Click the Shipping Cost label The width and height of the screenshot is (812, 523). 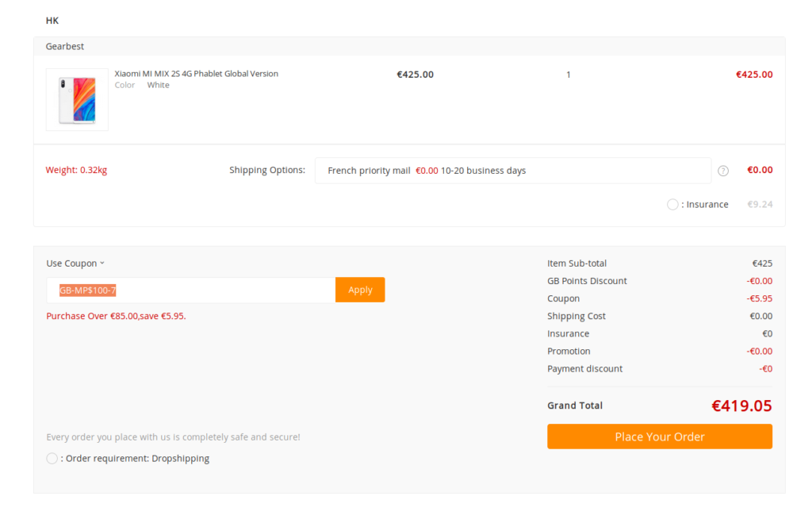576,316
